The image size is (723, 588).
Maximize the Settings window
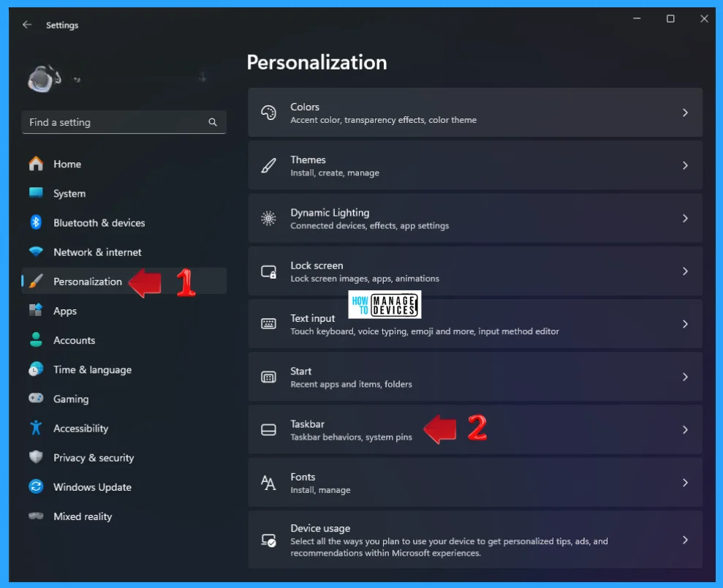670,18
